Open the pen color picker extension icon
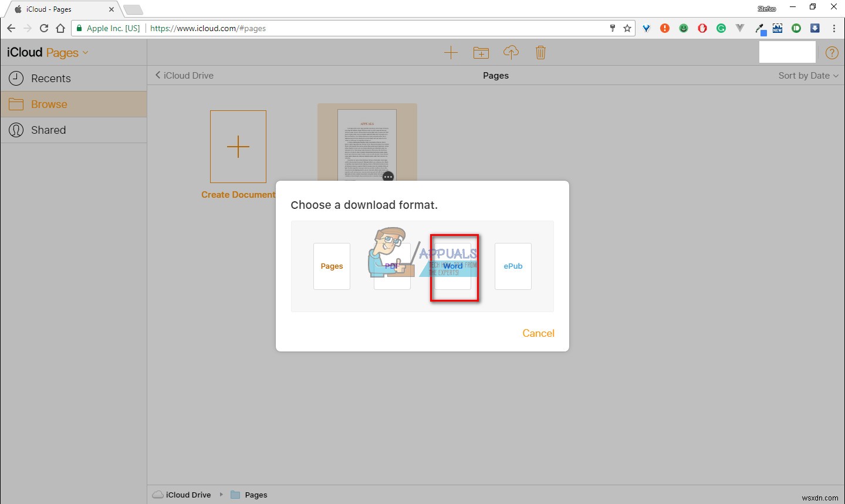 click(x=760, y=29)
